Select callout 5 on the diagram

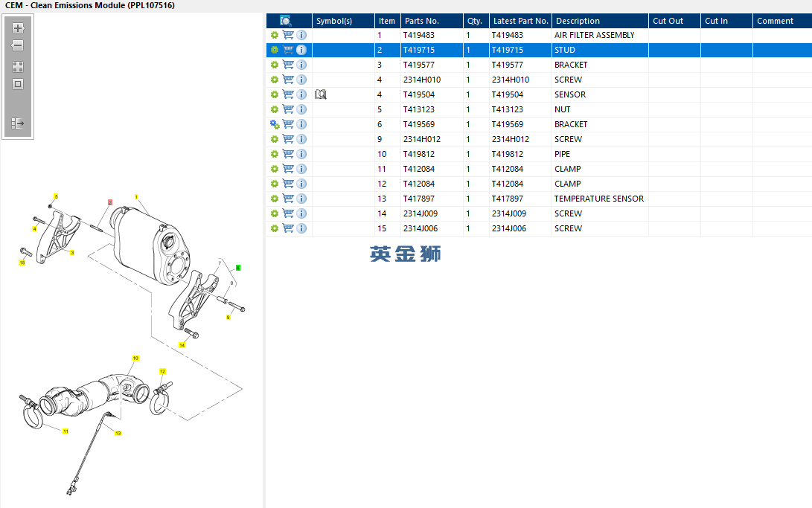tap(56, 196)
